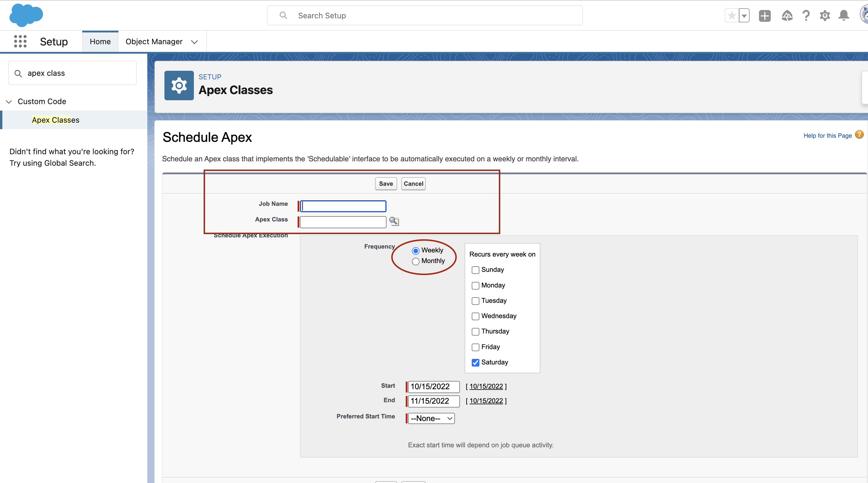Click the App Launcher waffle icon
This screenshot has height=483, width=868.
tap(20, 41)
